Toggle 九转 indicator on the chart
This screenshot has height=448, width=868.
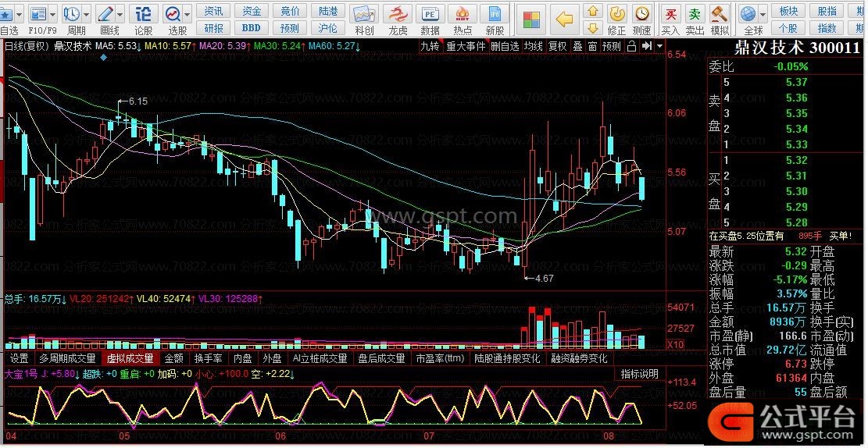(430, 47)
